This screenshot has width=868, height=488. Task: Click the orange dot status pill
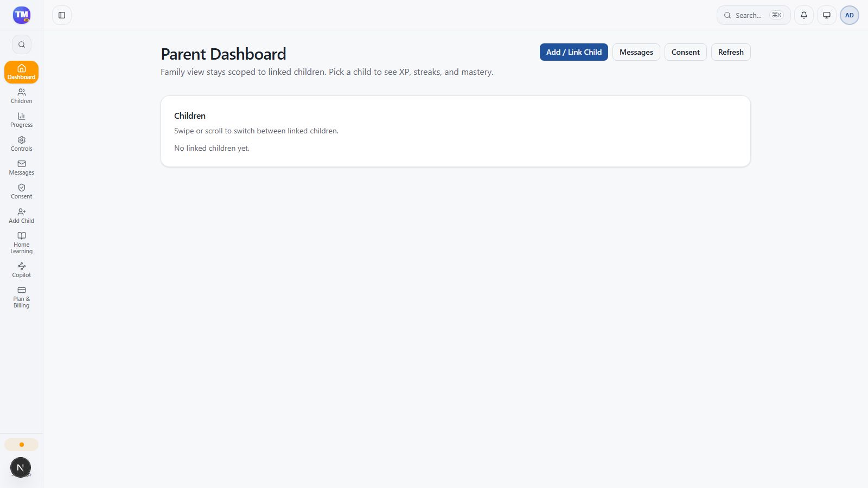(x=22, y=445)
